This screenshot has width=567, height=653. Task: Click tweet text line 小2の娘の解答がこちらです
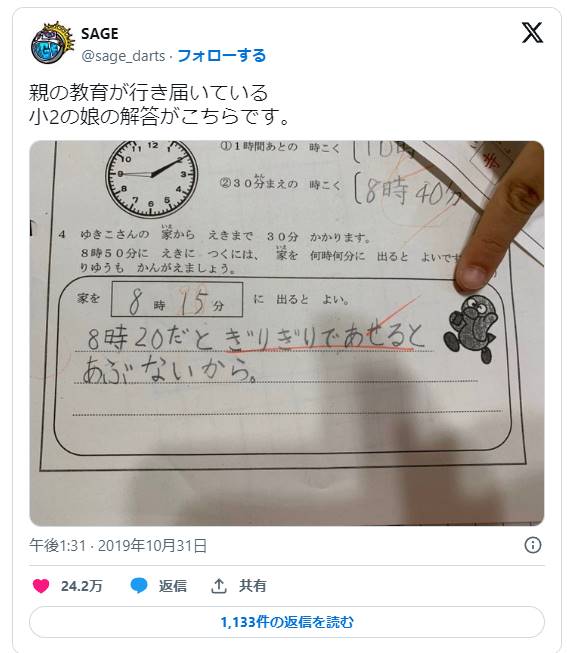pos(160,117)
